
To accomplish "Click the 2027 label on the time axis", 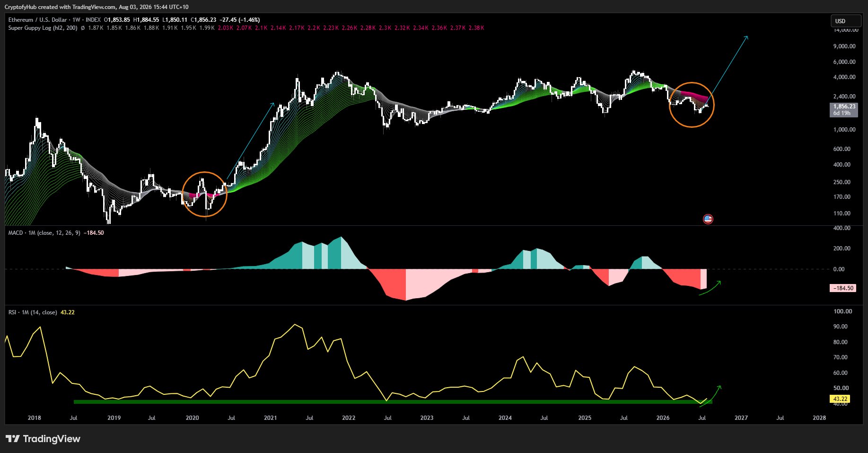I will 741,418.
